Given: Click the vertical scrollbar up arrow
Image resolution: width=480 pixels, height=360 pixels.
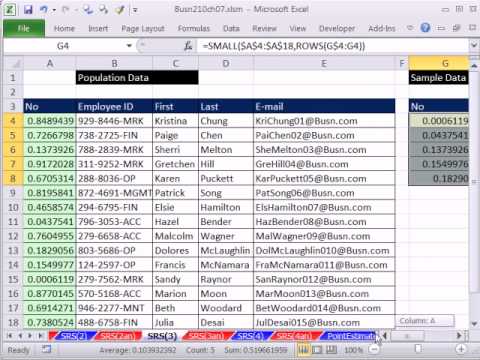Looking at the screenshot, I should pyautogui.click(x=474, y=66).
